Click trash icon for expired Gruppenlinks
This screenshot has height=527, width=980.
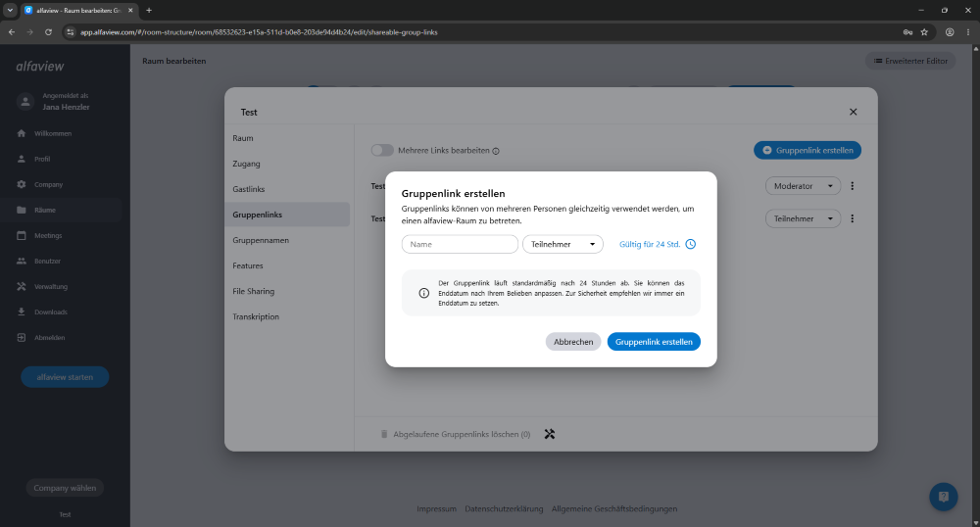384,434
